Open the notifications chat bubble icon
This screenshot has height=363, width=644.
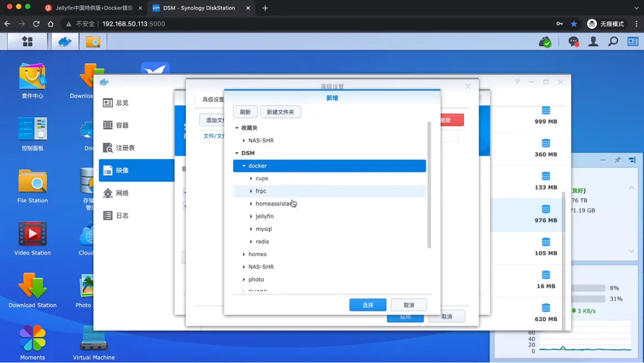tap(573, 42)
